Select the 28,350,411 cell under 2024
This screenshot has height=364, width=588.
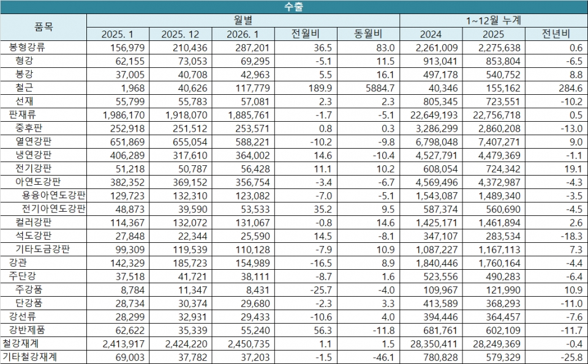point(435,343)
